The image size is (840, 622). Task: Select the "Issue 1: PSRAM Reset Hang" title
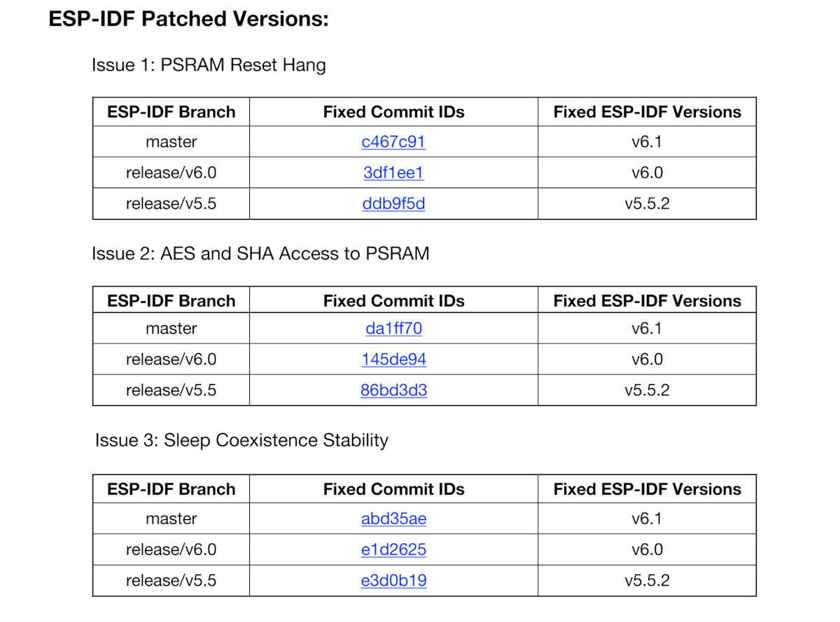click(x=209, y=66)
